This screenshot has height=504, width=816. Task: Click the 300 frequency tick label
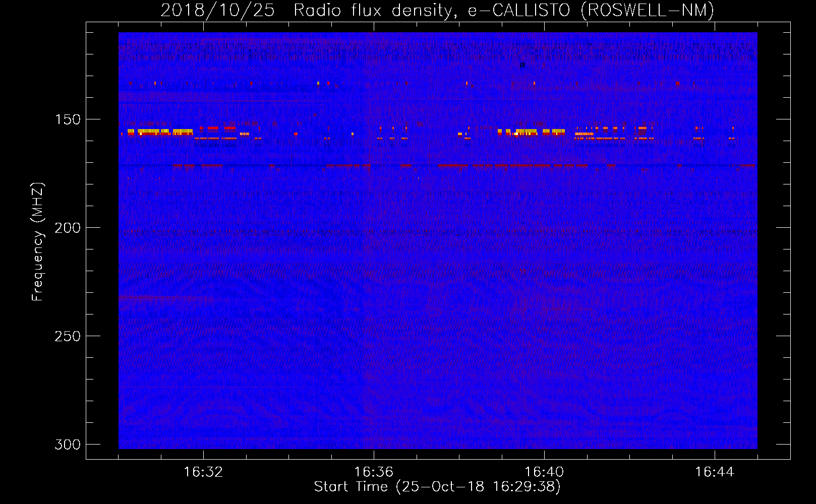tap(68, 445)
